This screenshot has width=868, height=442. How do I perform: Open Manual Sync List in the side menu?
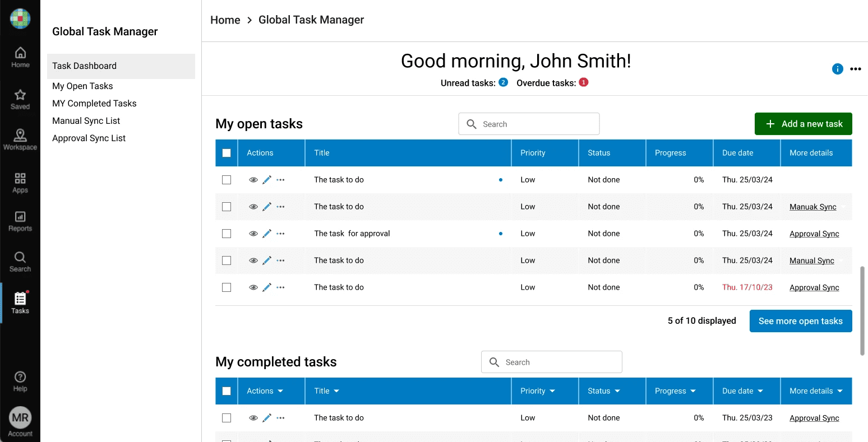86,121
